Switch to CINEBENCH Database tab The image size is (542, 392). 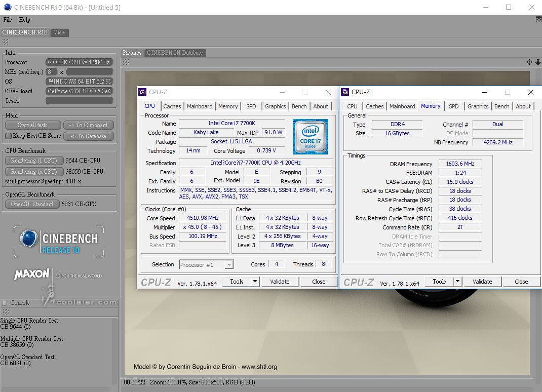(175, 53)
